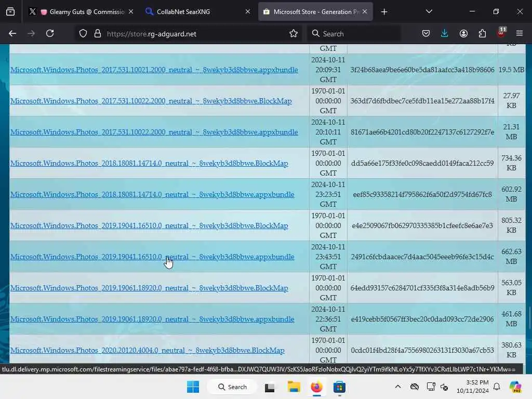Select Microsoft Store - Generation tab
This screenshot has height=399, width=532.
[315, 12]
